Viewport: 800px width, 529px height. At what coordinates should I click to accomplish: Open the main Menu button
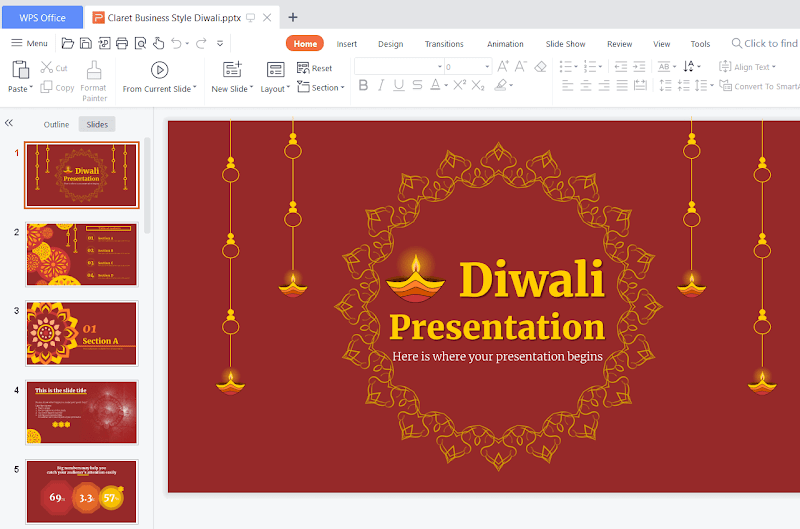pos(30,43)
